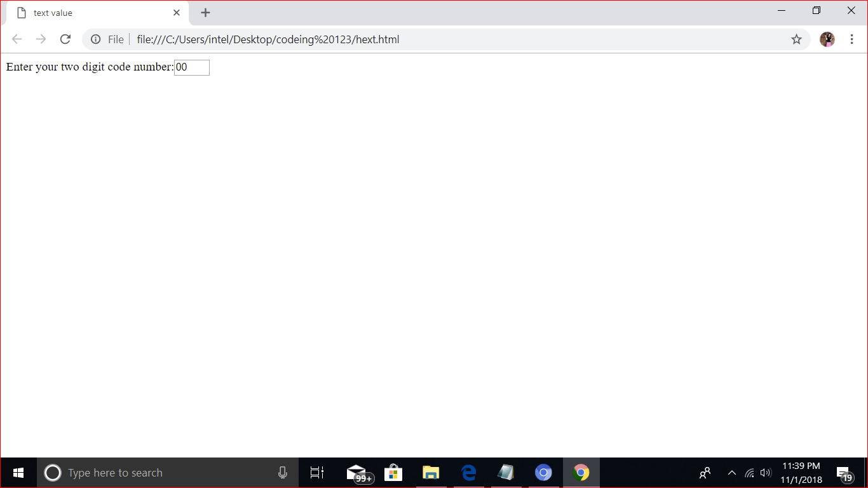Open Task View from the taskbar
This screenshot has width=868, height=488.
point(316,473)
